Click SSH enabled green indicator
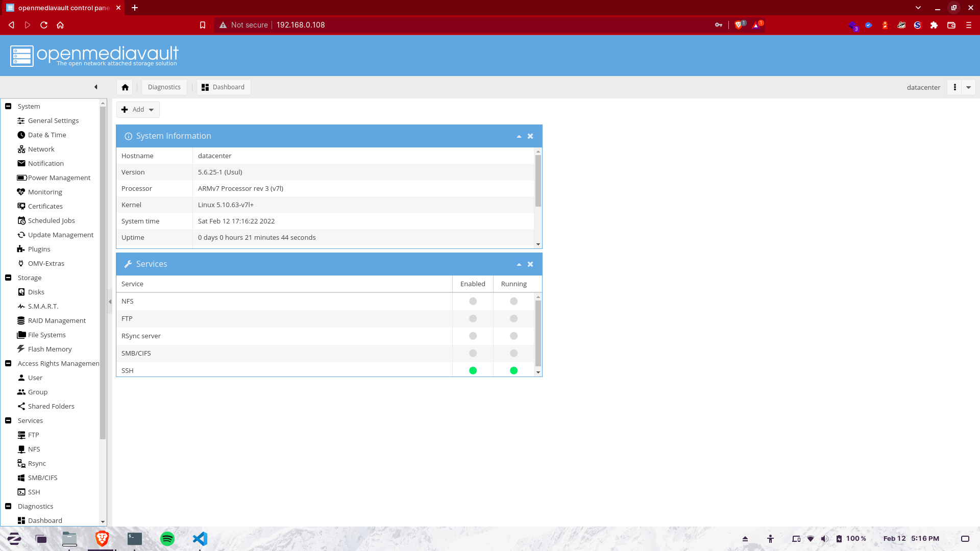 point(473,371)
